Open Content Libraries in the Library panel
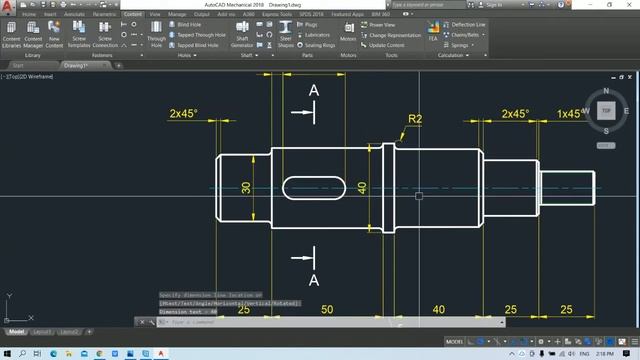The height and width of the screenshot is (360, 640). (11, 35)
